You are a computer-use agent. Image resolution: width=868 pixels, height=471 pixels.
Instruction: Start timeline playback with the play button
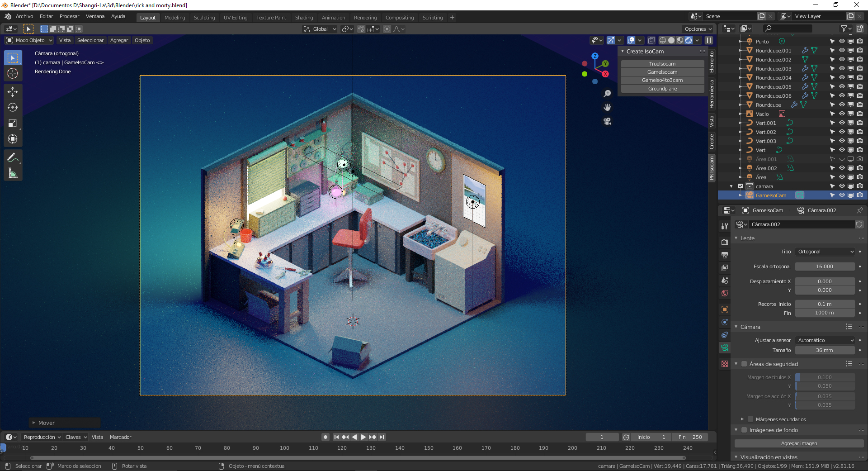click(x=363, y=437)
